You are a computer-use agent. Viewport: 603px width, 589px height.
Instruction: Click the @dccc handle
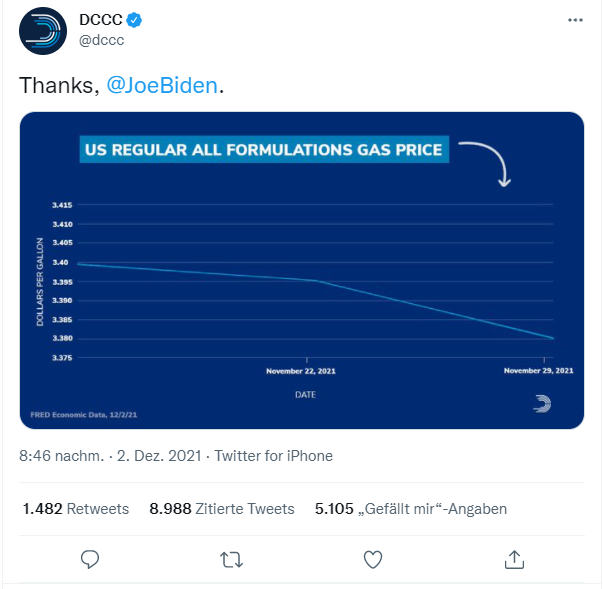coord(101,41)
